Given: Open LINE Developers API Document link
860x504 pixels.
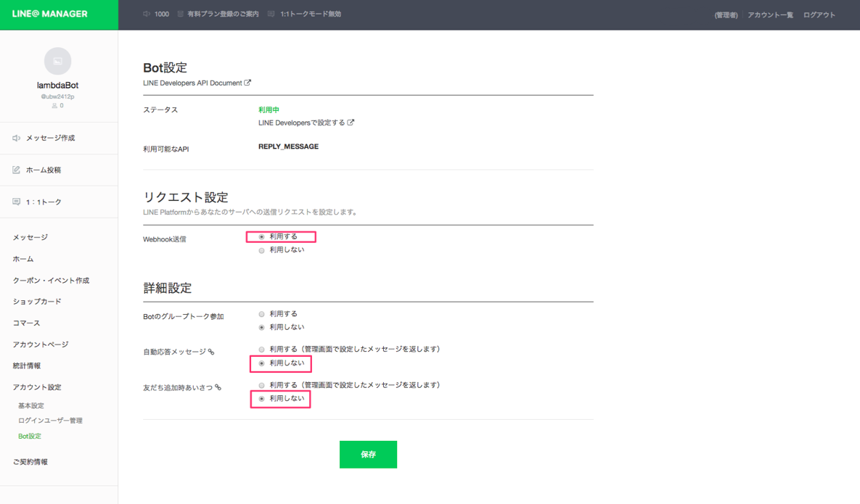Looking at the screenshot, I should coord(192,83).
